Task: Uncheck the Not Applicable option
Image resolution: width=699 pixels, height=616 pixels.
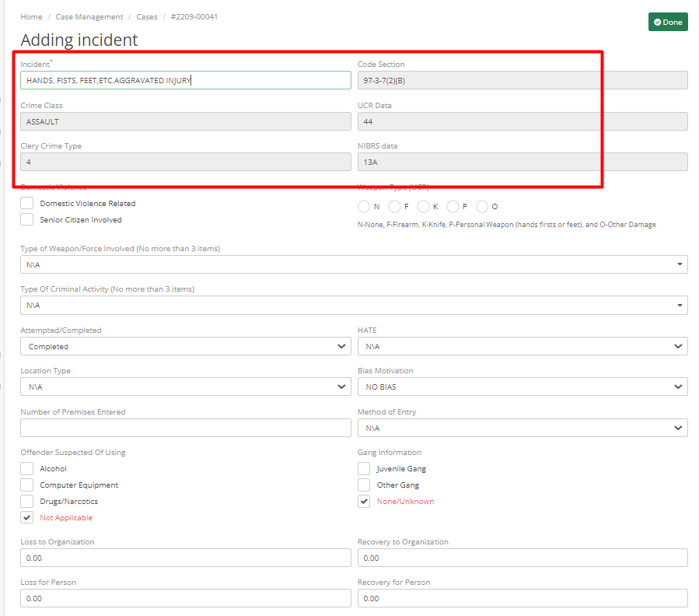Action: click(26, 517)
